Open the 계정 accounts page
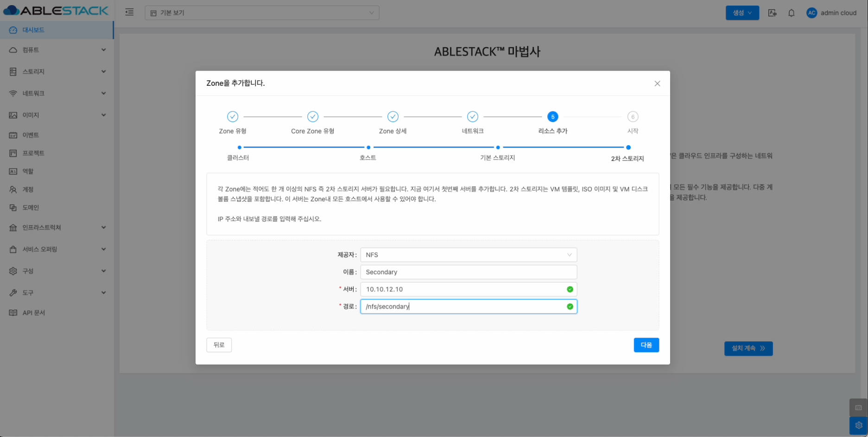868x437 pixels. [28, 189]
